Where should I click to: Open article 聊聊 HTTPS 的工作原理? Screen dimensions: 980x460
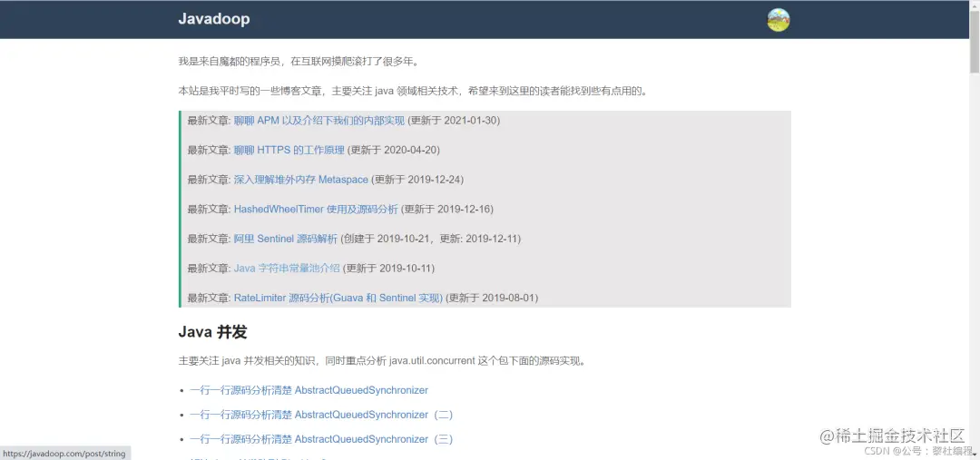tap(289, 150)
